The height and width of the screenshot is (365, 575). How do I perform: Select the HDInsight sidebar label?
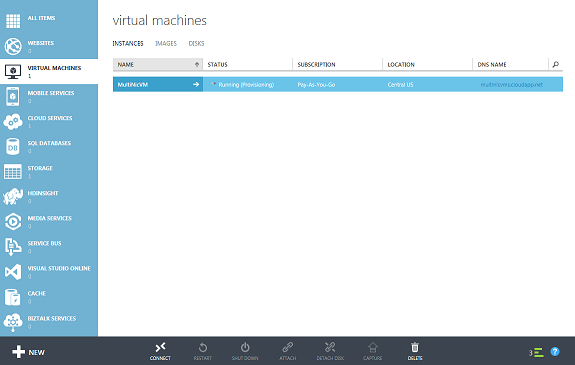43,193
